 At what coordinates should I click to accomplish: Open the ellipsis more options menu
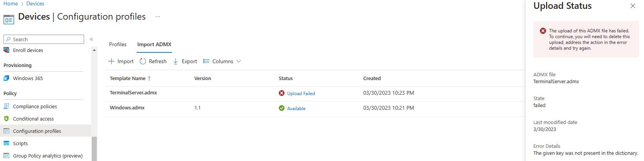(x=158, y=17)
